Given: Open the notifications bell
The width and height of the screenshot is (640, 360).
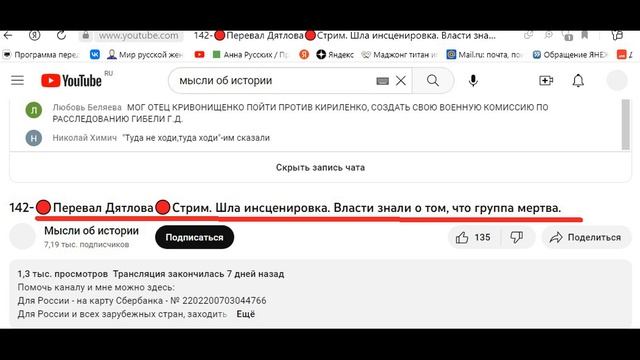Looking at the screenshot, I should pyautogui.click(x=578, y=80).
